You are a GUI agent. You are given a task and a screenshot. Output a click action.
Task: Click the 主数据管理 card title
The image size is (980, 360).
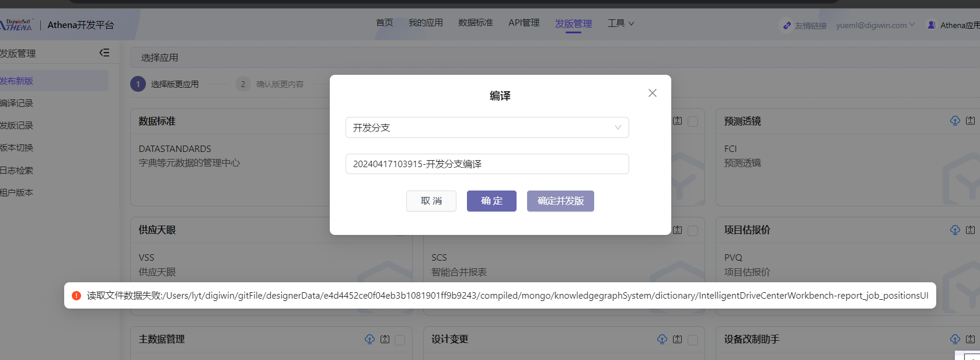point(162,339)
